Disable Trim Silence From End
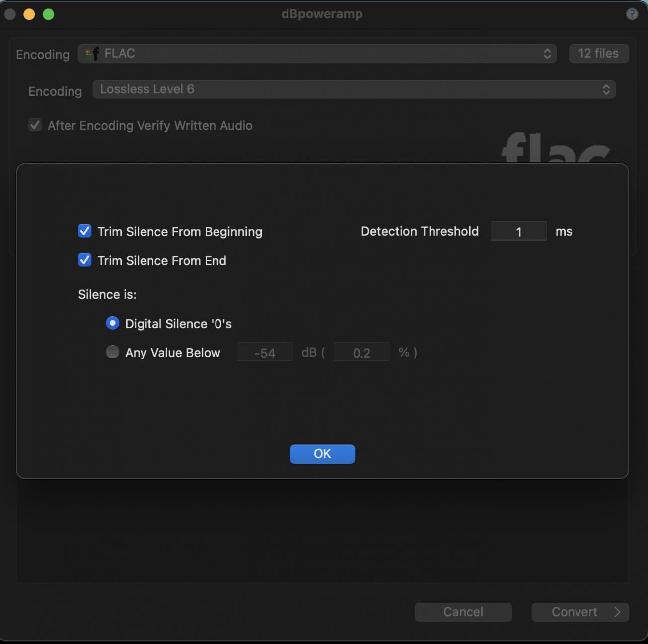Screen dimensions: 648x644 tap(85, 260)
